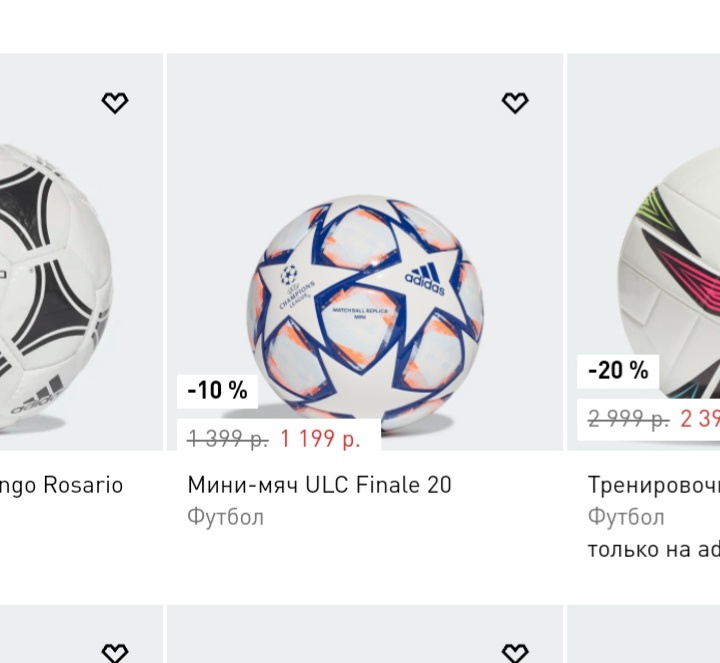The width and height of the screenshot is (720, 663).
Task: Select the crossed-out 1 399 р. price
Action: 228,438
